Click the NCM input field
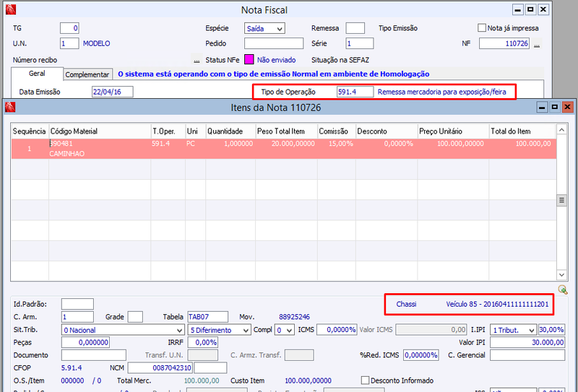Image resolution: width=578 pixels, height=392 pixels. [160, 367]
